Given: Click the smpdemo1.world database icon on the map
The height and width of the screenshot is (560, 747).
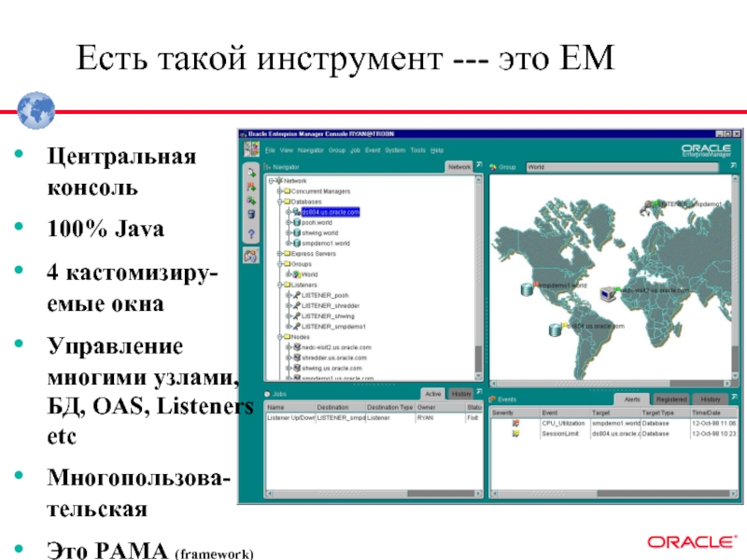Looking at the screenshot, I should pyautogui.click(x=527, y=289).
